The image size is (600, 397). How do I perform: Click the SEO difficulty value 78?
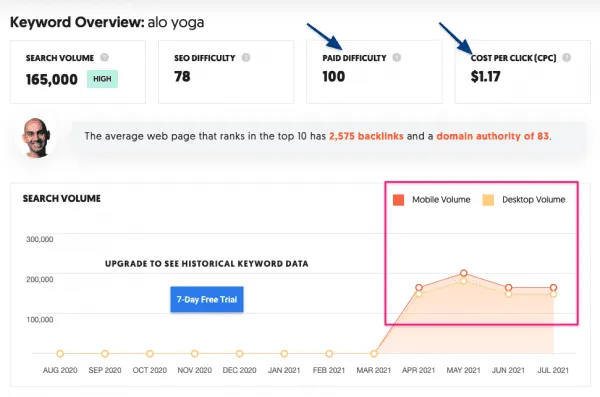pos(182,77)
